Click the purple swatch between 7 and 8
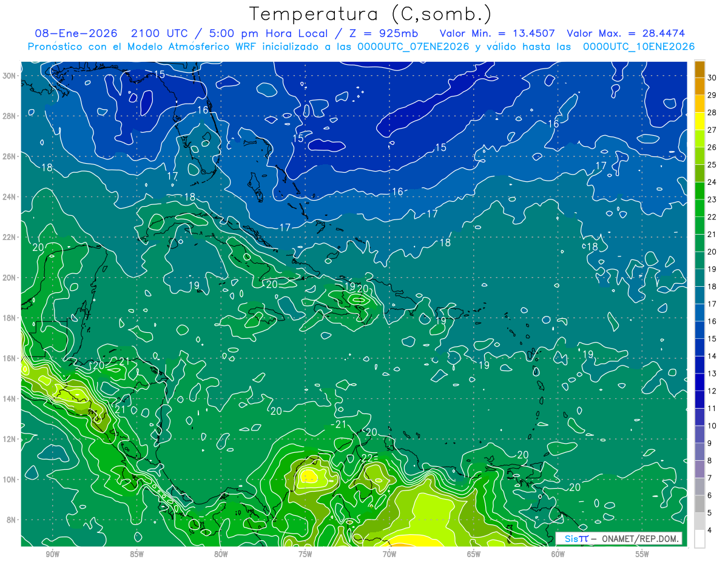Viewport: 728px width, 562px height. pos(700,469)
